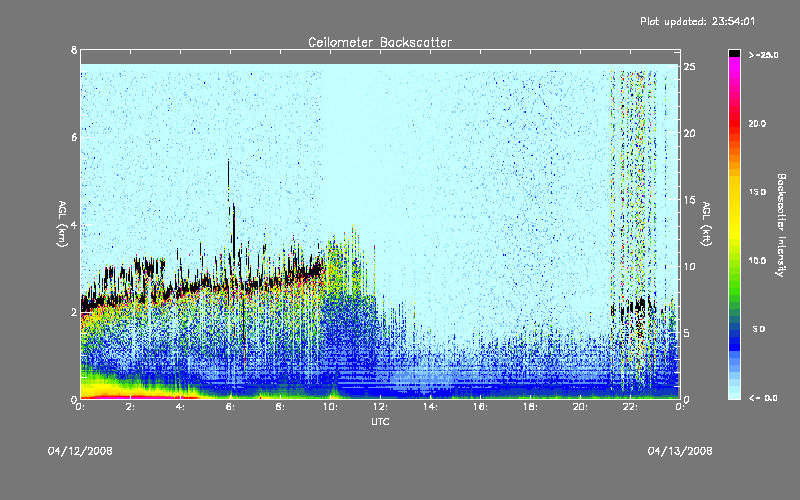The height and width of the screenshot is (500, 800).
Task: Click the "10.0" colorbar label
Action: point(757,261)
